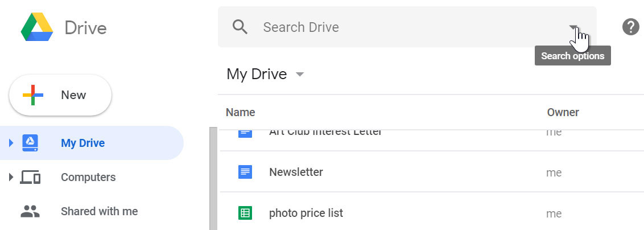Click the colorful plus icon on New
This screenshot has width=644, height=230.
click(33, 95)
